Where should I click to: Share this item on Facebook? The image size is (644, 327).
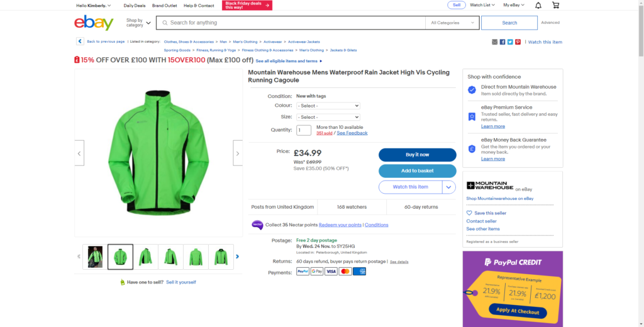pyautogui.click(x=502, y=42)
